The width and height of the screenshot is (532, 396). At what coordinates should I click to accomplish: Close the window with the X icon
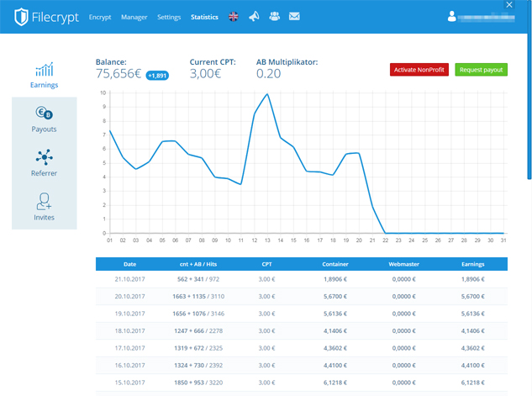point(509,5)
